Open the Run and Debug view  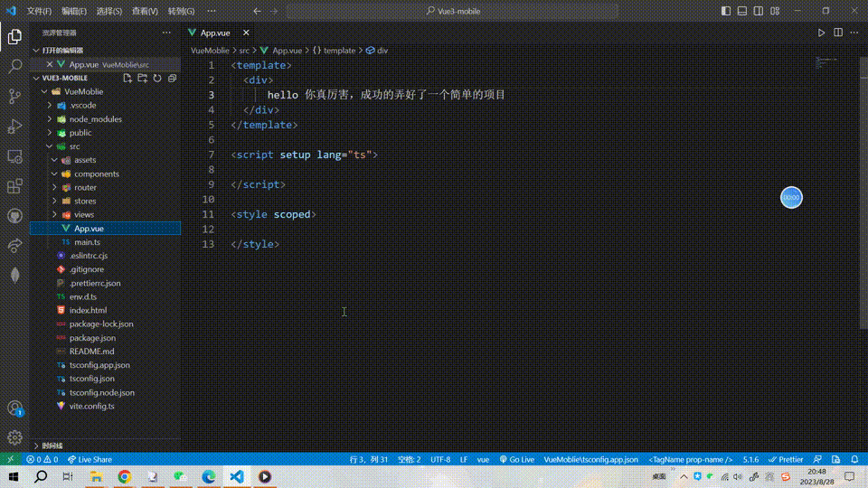[15, 127]
